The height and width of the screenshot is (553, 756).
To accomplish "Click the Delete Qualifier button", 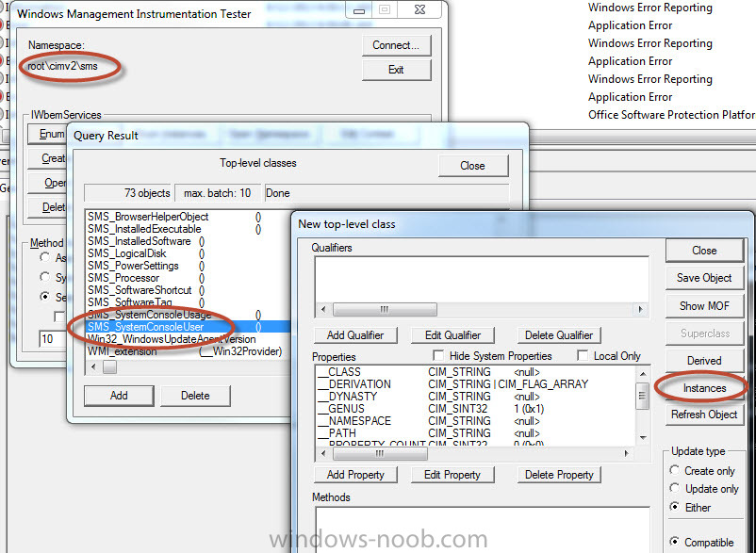I will [559, 335].
